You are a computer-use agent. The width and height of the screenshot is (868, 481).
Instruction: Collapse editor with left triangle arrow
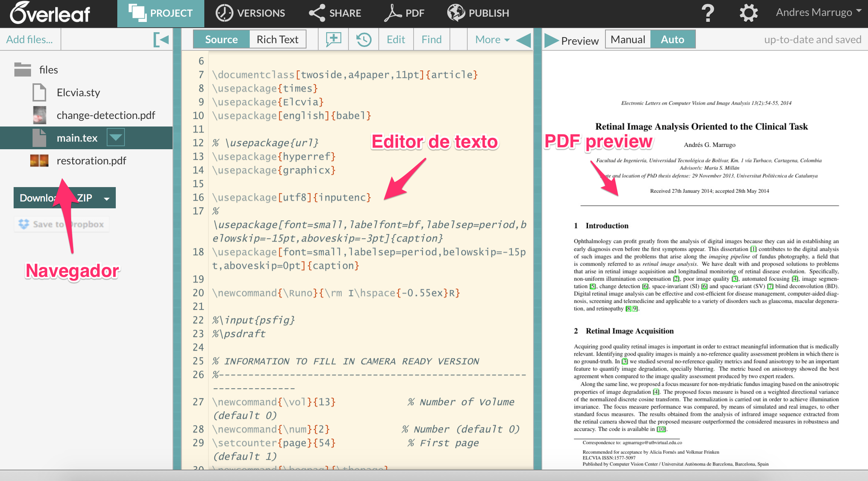tap(524, 39)
